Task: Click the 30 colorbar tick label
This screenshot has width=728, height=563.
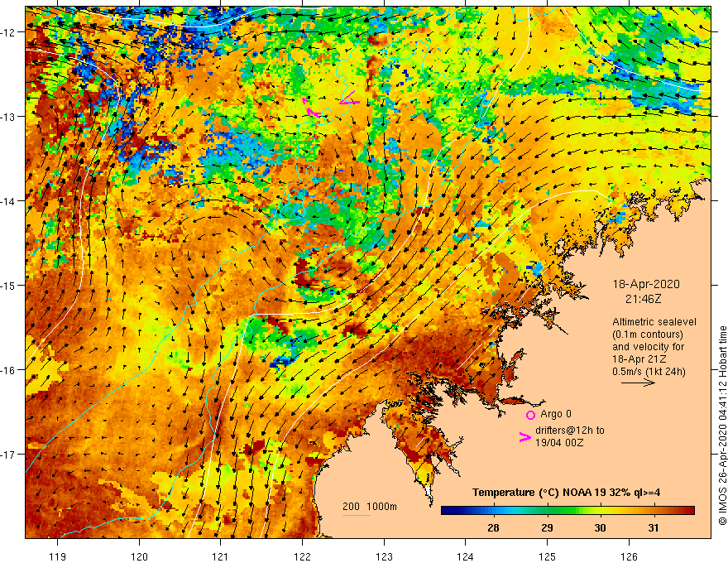Action: coord(601,528)
